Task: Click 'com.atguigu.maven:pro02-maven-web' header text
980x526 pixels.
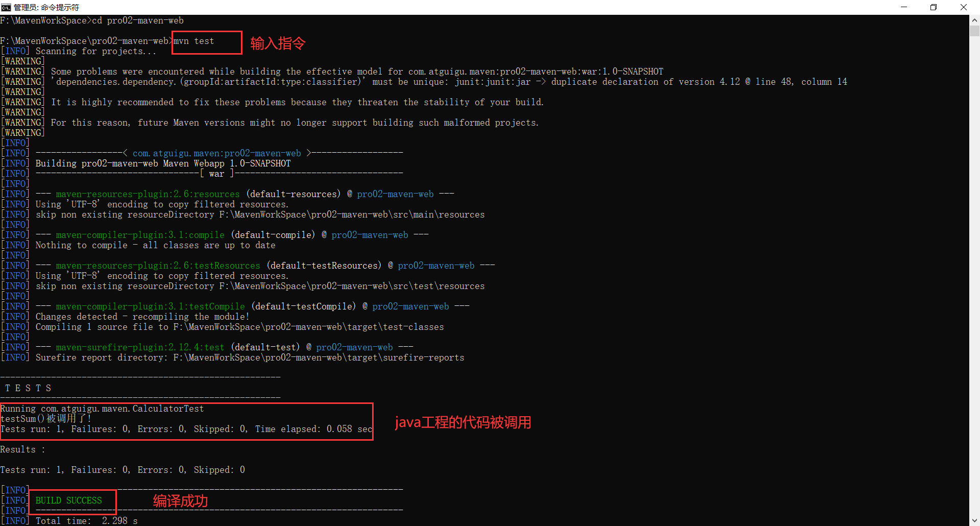Action: tap(217, 153)
